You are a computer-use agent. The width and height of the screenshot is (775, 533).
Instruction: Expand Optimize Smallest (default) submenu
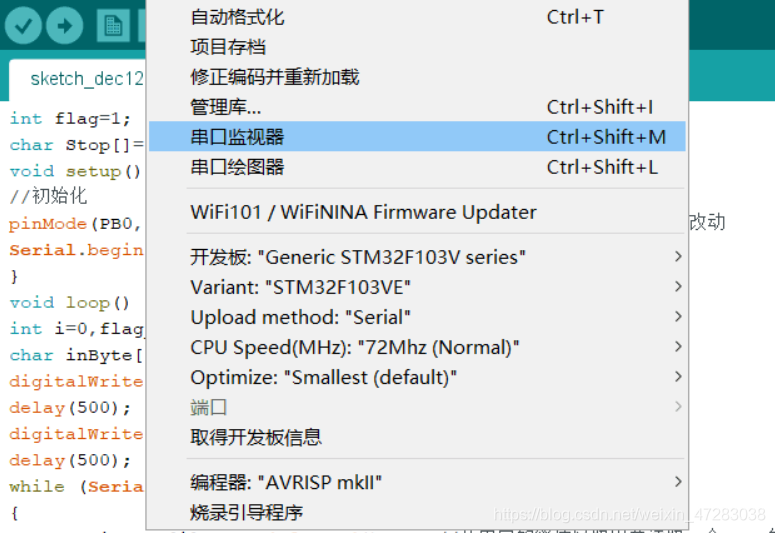pyautogui.click(x=417, y=378)
